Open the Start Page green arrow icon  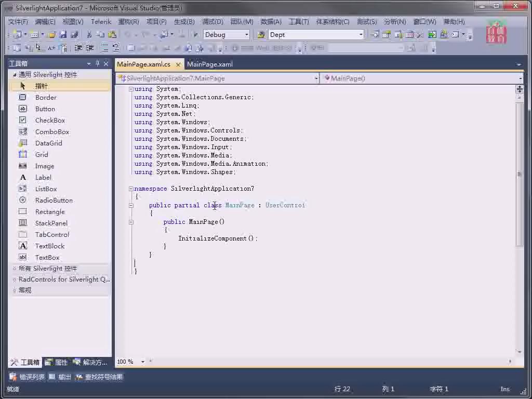coord(432,35)
